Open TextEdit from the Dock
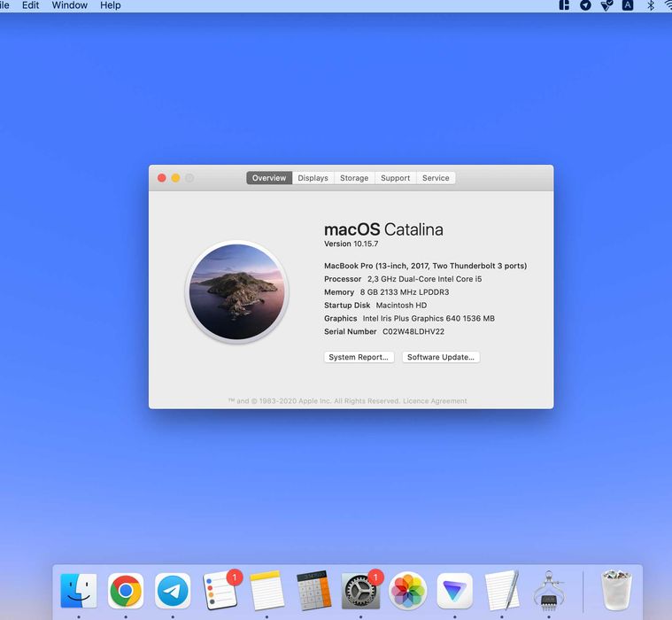Viewport: 672px width, 620px height. pos(502,591)
